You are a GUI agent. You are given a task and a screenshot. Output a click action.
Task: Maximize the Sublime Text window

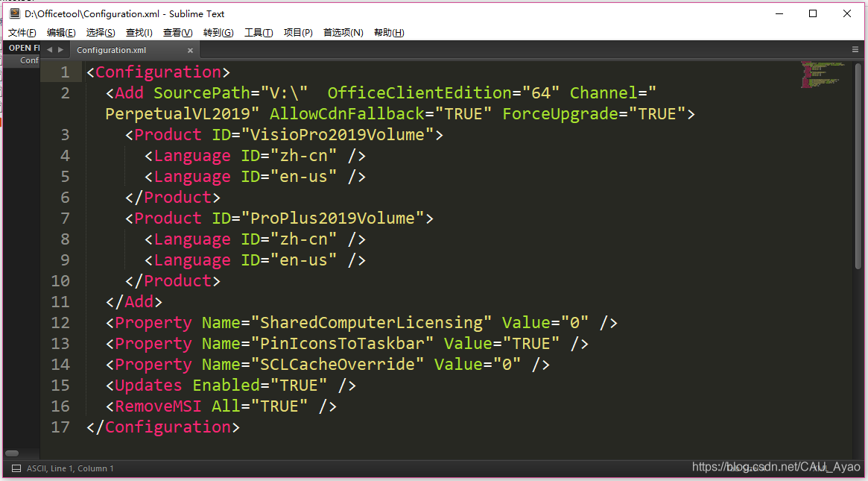pyautogui.click(x=813, y=14)
